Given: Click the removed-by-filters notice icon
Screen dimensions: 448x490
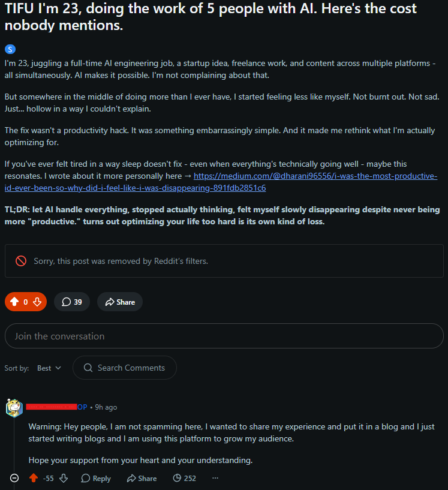Looking at the screenshot, I should coord(21,261).
